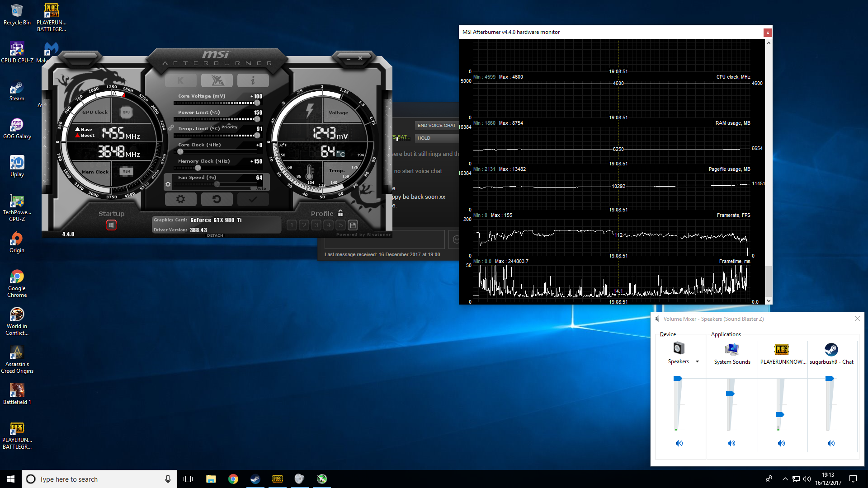Open the Speakers device dropdown

click(x=697, y=361)
